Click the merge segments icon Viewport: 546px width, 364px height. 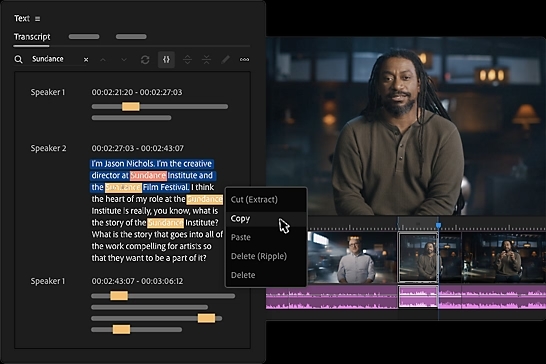pyautogui.click(x=206, y=60)
